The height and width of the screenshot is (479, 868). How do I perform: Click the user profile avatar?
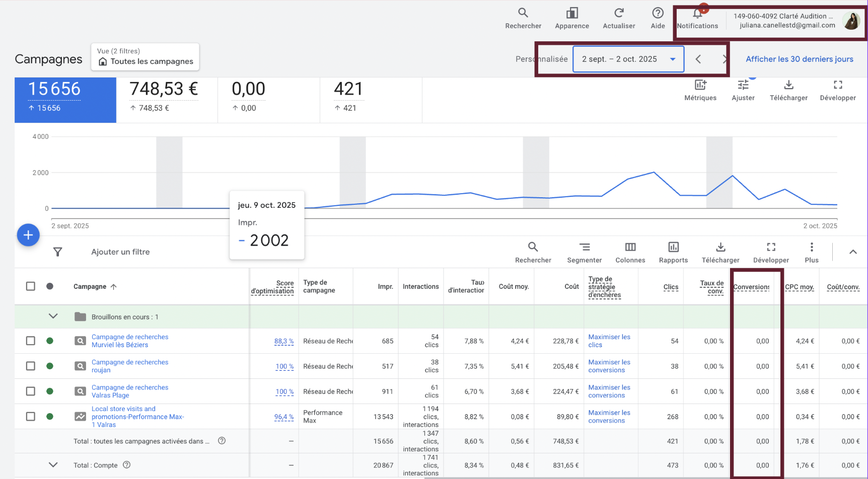(x=851, y=21)
